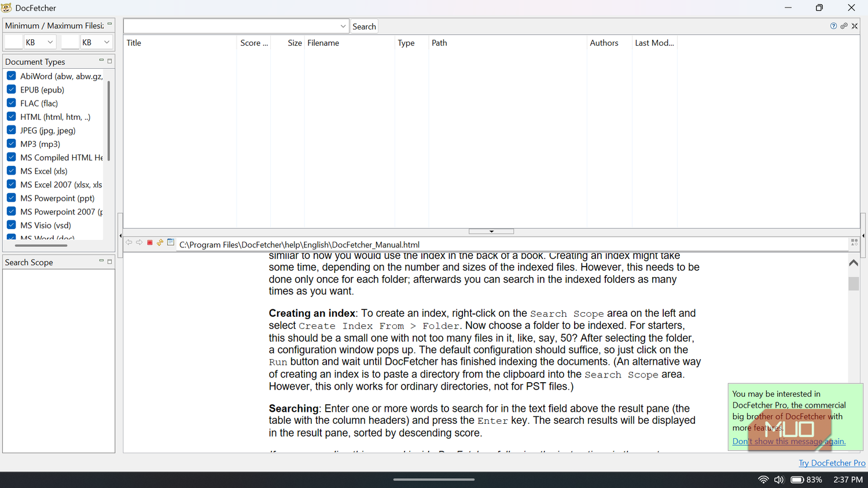
Task: Toggle the FLAC (flac) checkbox
Action: tap(11, 103)
